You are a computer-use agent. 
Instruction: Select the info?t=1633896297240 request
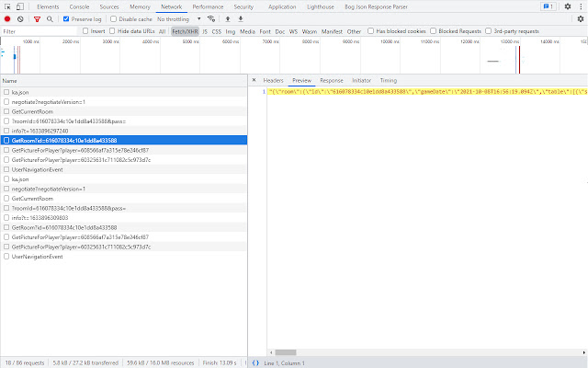124,131
